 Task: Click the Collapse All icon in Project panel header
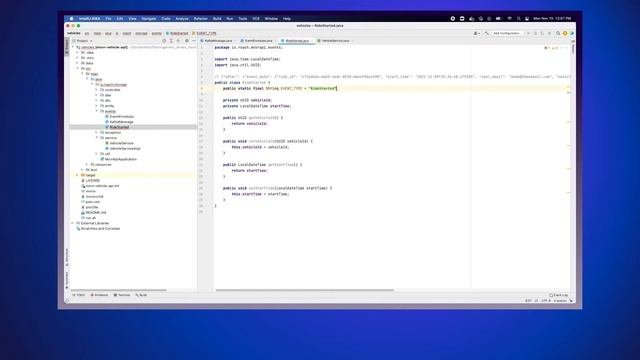point(178,41)
